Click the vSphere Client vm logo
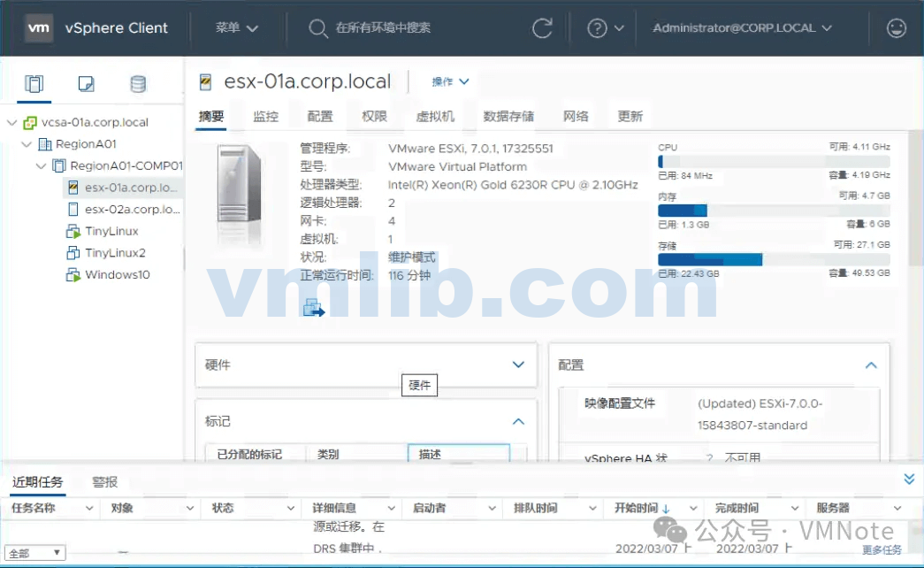Viewport: 924px width, 568px height. (x=38, y=27)
